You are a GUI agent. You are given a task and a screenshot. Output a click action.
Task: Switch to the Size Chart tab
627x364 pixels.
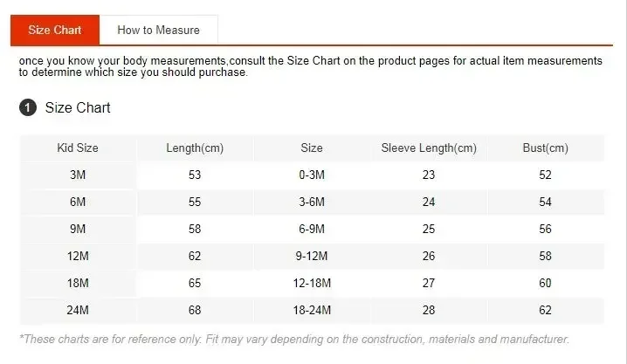55,30
